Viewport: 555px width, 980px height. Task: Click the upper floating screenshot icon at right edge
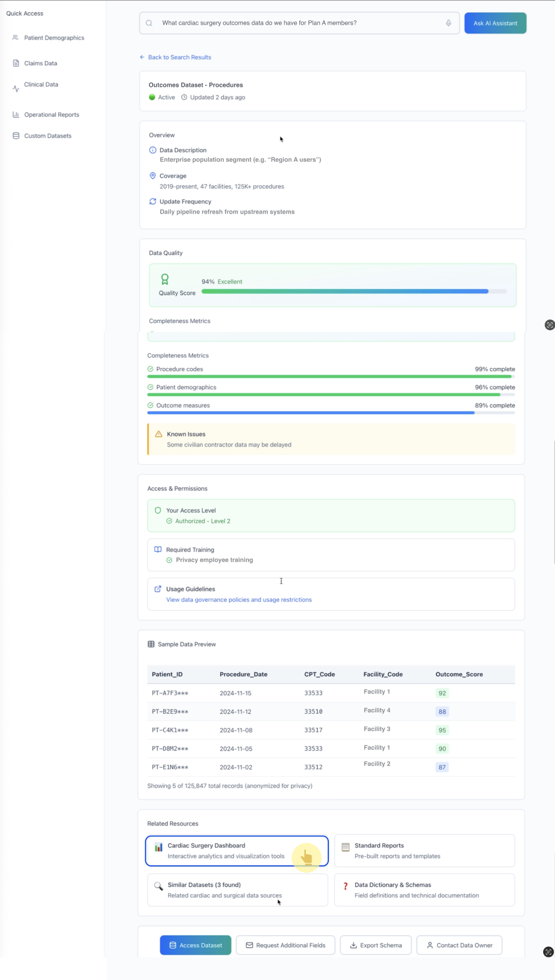(550, 325)
